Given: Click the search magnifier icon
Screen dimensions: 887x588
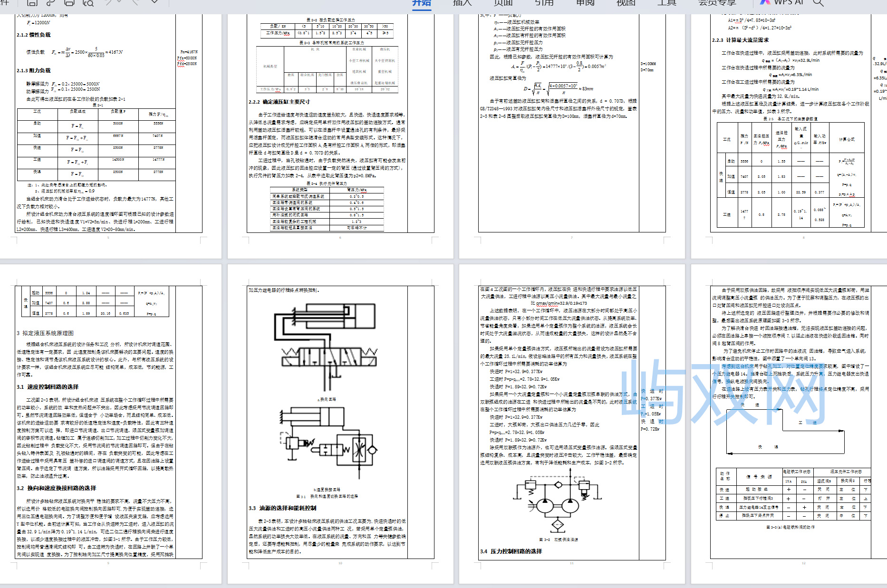Looking at the screenshot, I should (x=818, y=2).
